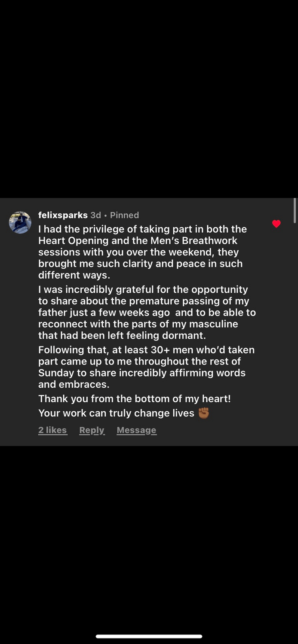Image resolution: width=298 pixels, height=644 pixels.
Task: Tap the home indicator bar
Action: pyautogui.click(x=149, y=636)
